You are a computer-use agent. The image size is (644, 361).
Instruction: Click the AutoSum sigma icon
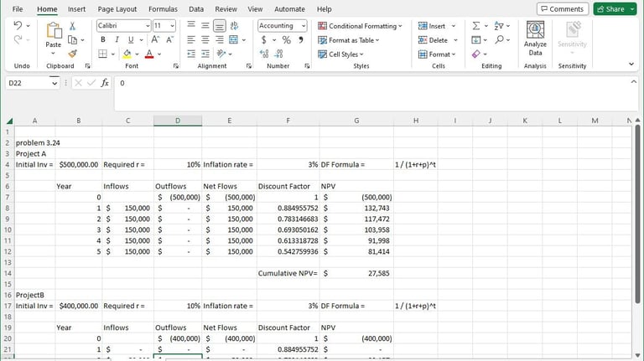click(x=476, y=26)
